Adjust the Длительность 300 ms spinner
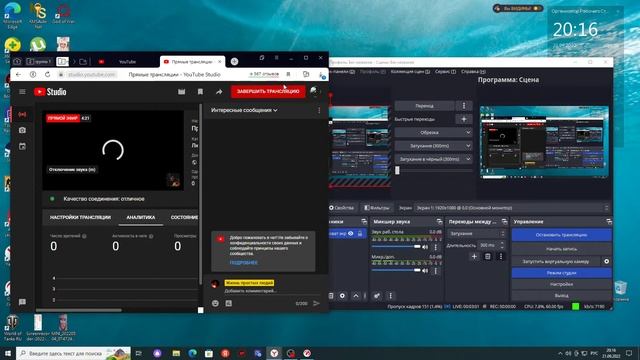This screenshot has width=640, height=360. click(x=492, y=245)
